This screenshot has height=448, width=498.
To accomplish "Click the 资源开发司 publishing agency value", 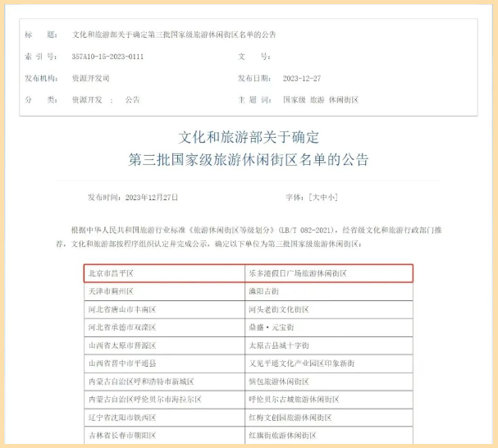I will click(90, 78).
